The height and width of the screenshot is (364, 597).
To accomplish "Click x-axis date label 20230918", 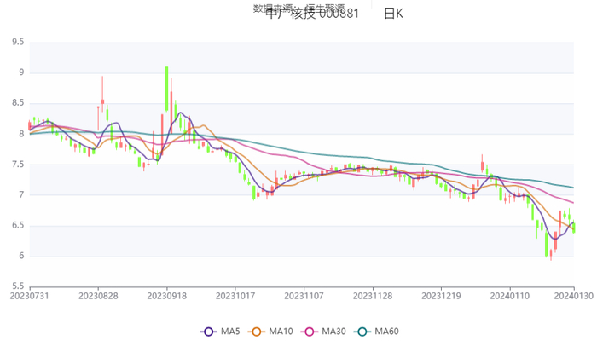I will tap(167, 296).
